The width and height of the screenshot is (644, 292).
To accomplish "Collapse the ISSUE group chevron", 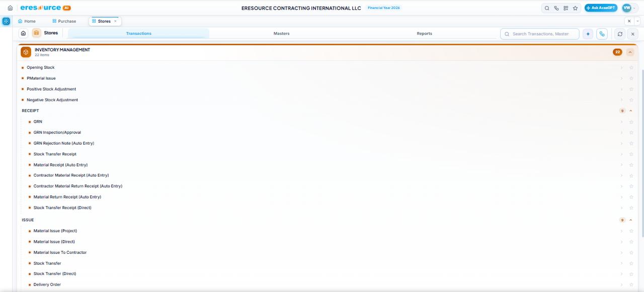I will 631,220.
